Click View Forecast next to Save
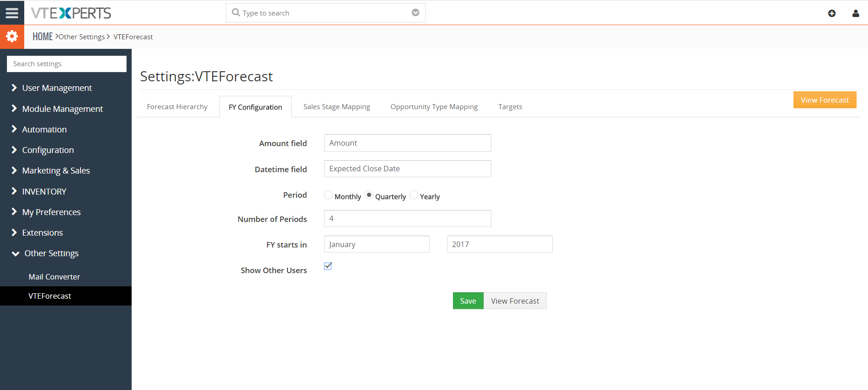 [x=515, y=301]
